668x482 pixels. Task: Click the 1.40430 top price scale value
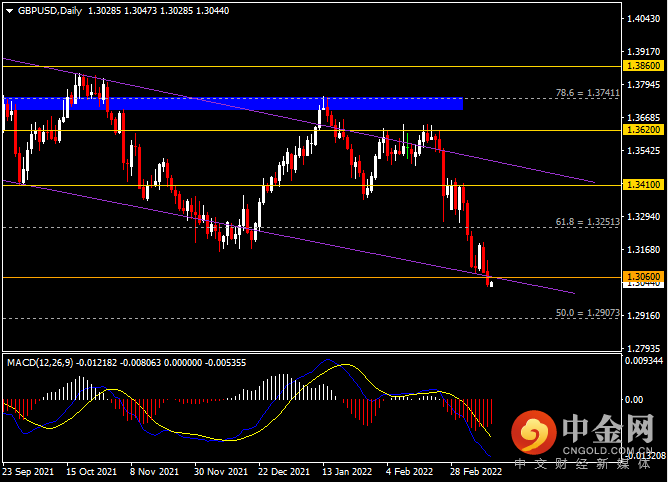point(643,19)
